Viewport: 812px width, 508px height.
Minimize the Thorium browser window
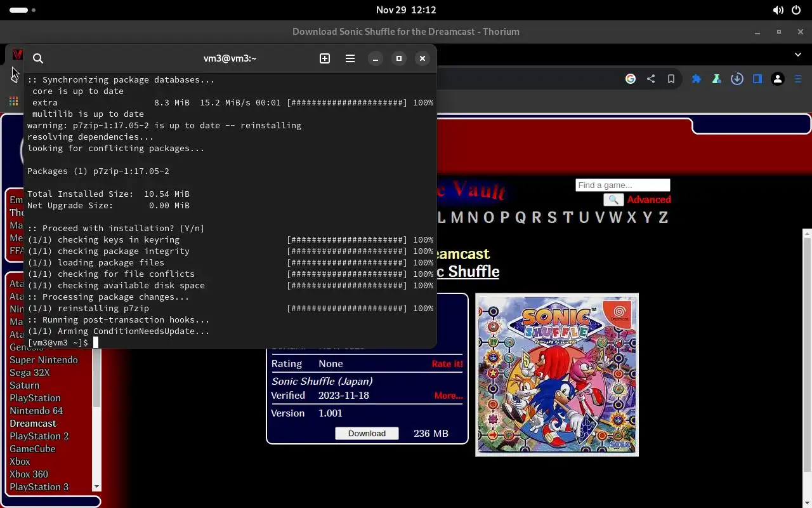(x=757, y=32)
